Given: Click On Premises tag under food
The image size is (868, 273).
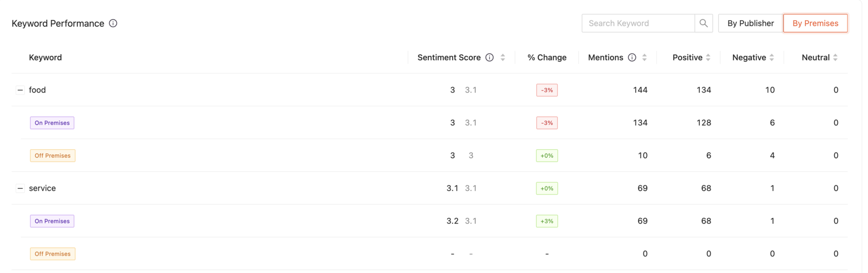Looking at the screenshot, I should 52,123.
